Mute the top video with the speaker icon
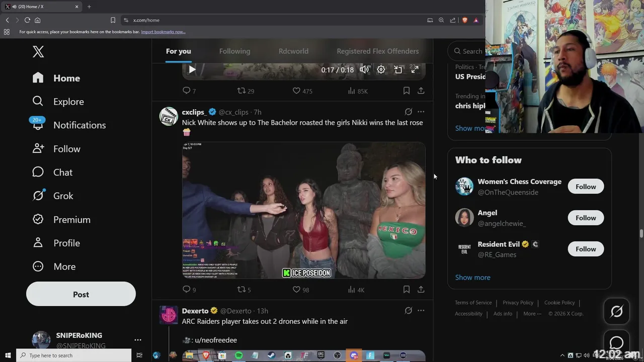 tap(364, 70)
